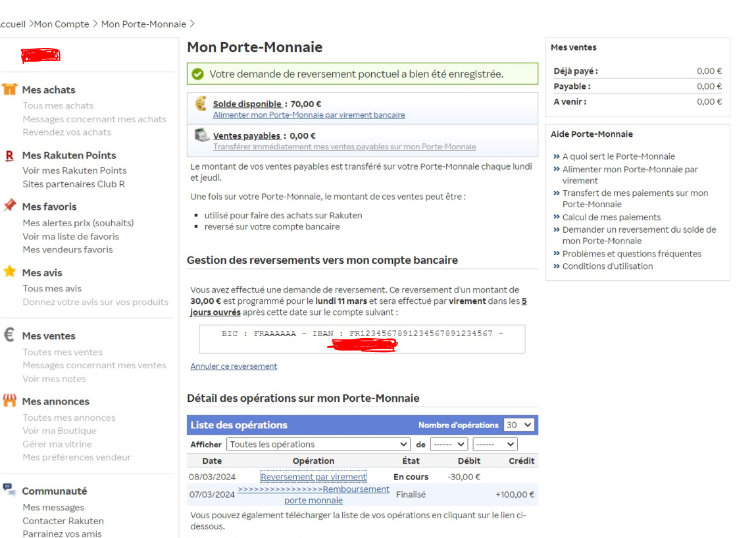The width and height of the screenshot is (756, 538).
Task: Expand the Toutes les opérations filter dropdown
Action: 318,445
